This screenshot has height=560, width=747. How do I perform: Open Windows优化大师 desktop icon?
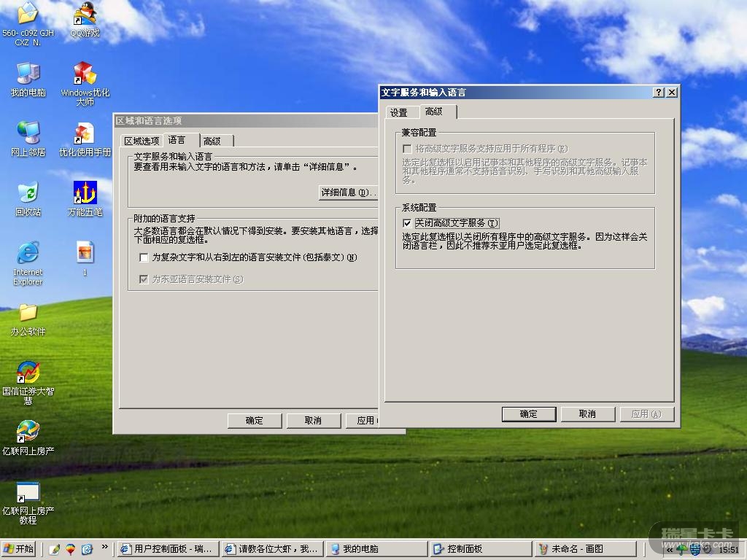pyautogui.click(x=85, y=76)
